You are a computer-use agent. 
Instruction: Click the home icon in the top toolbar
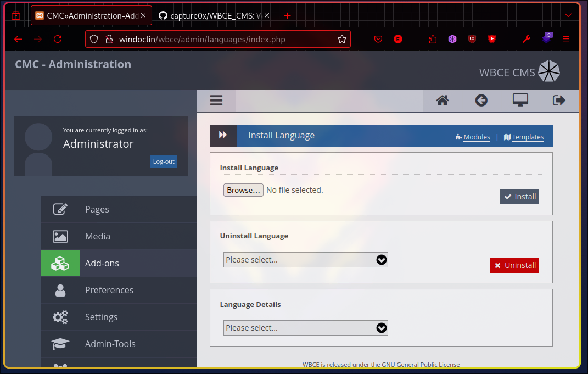pyautogui.click(x=443, y=101)
